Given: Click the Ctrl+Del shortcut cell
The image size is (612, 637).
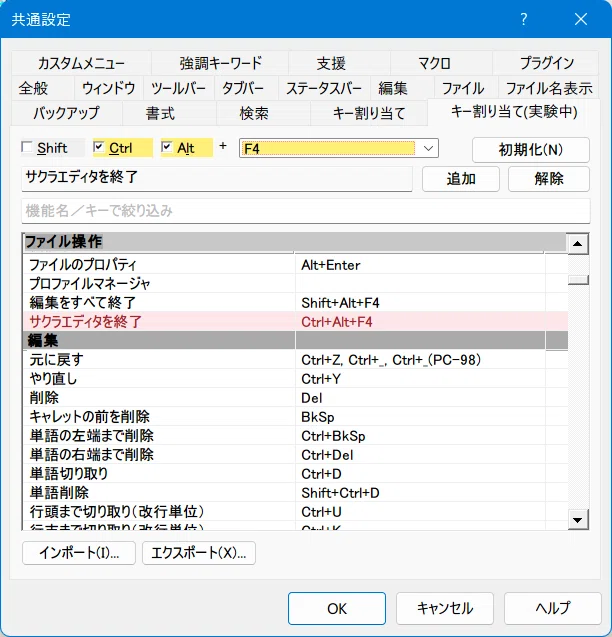Looking at the screenshot, I should (420, 455).
